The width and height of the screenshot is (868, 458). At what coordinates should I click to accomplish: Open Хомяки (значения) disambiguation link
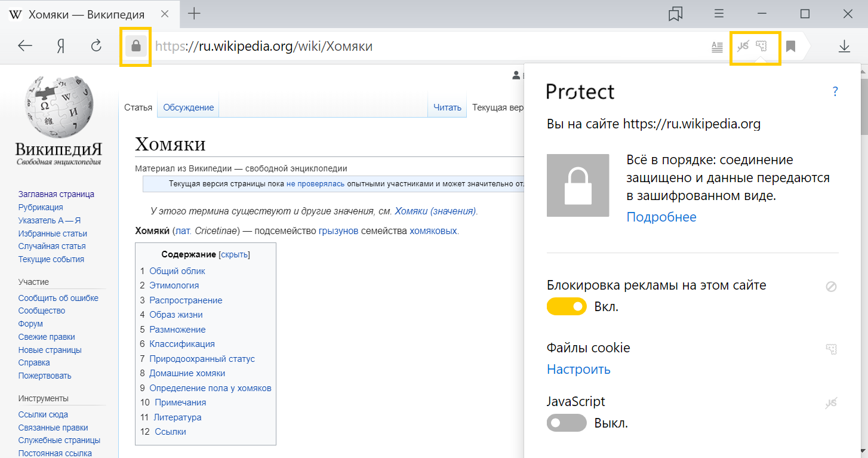coord(435,211)
